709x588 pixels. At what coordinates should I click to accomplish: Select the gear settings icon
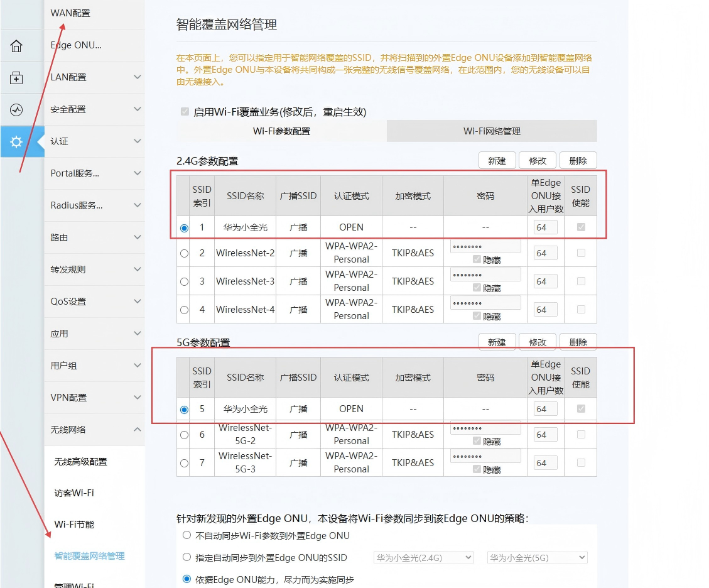(x=16, y=142)
